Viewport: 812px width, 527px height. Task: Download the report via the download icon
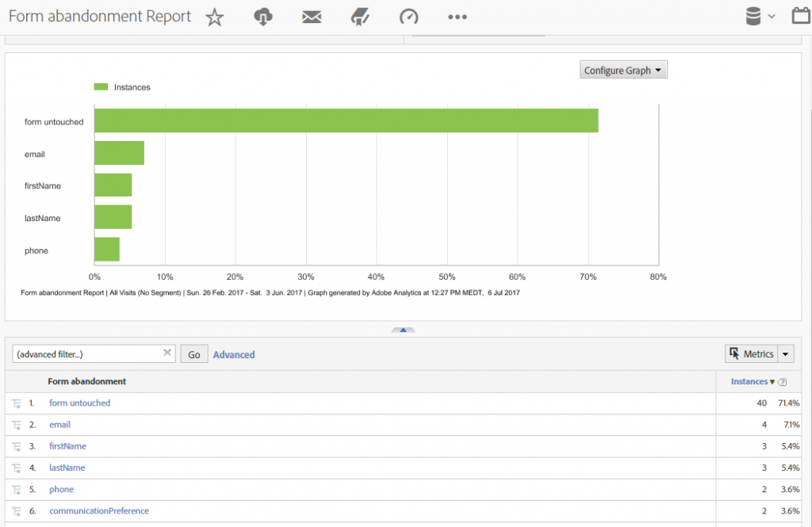262,15
